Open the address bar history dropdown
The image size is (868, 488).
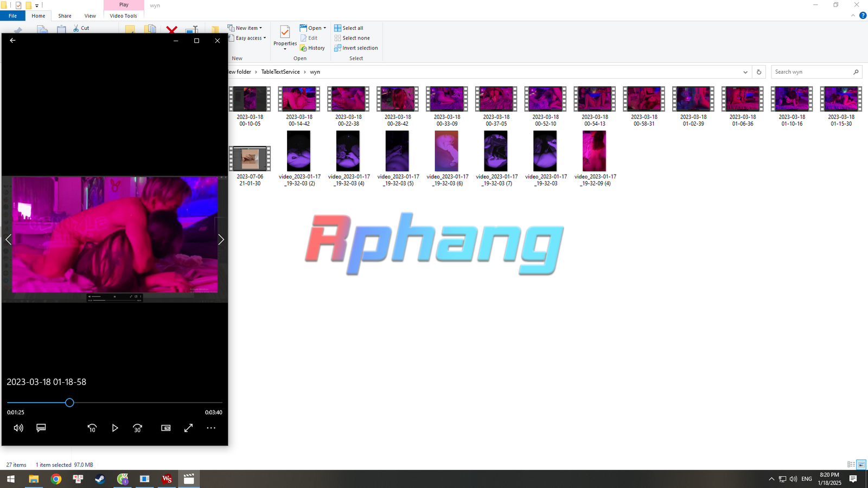(x=745, y=72)
